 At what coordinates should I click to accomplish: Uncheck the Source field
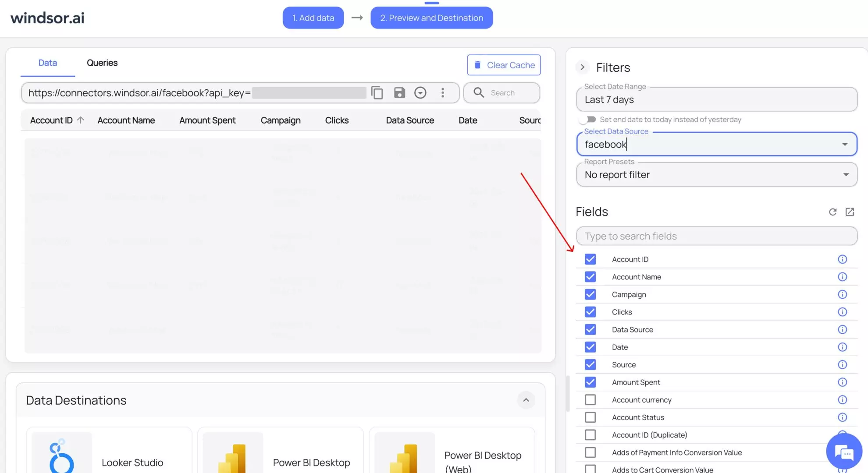pos(590,364)
